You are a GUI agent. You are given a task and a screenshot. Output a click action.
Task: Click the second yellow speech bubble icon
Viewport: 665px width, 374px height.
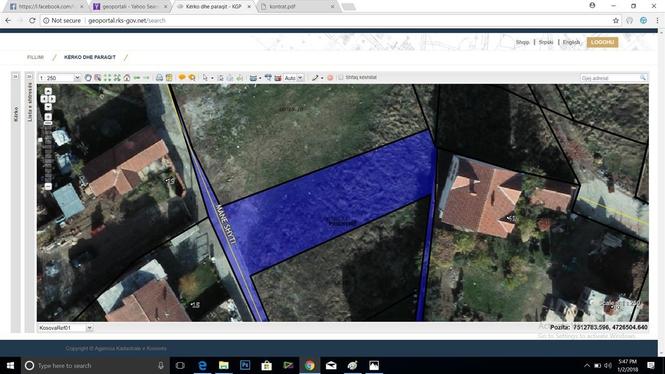point(192,78)
